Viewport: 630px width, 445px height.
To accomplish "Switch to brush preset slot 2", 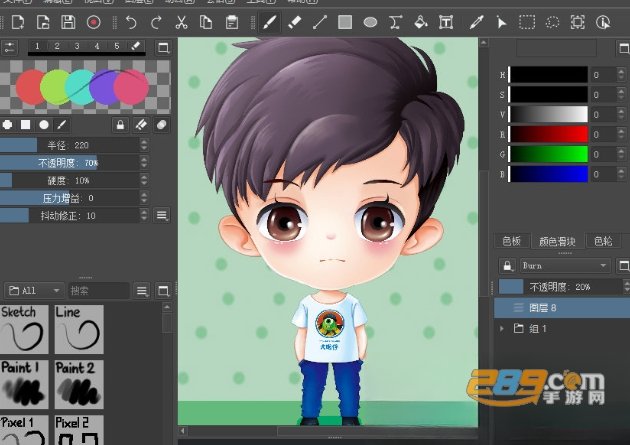I will coord(57,46).
